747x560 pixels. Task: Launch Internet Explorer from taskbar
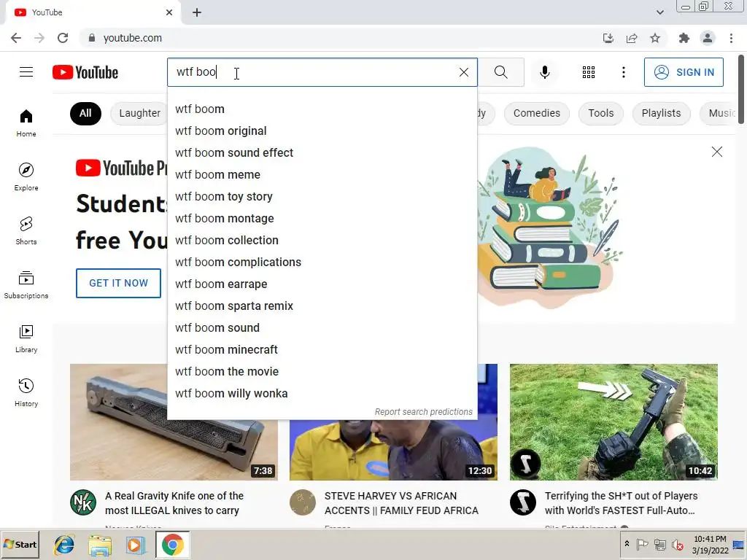coord(64,545)
